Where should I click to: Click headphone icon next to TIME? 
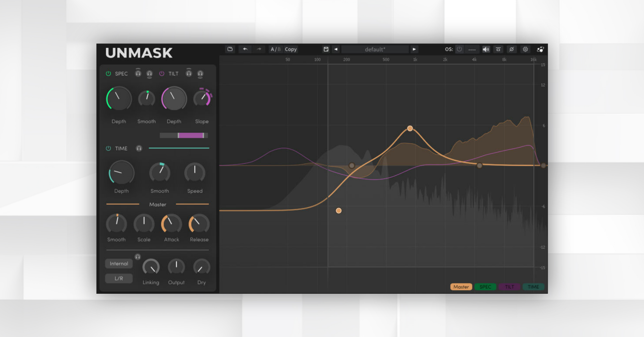(139, 148)
